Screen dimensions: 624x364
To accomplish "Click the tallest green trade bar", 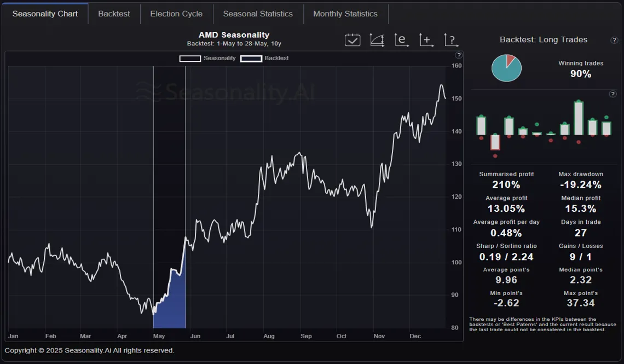I will (x=579, y=118).
